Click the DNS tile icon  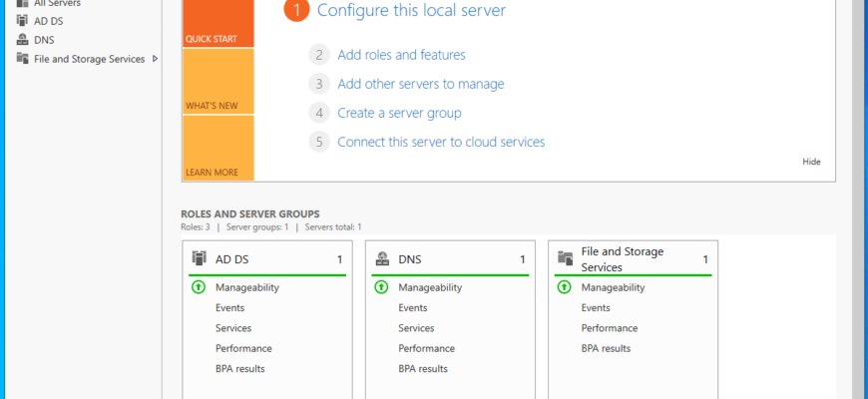point(382,258)
